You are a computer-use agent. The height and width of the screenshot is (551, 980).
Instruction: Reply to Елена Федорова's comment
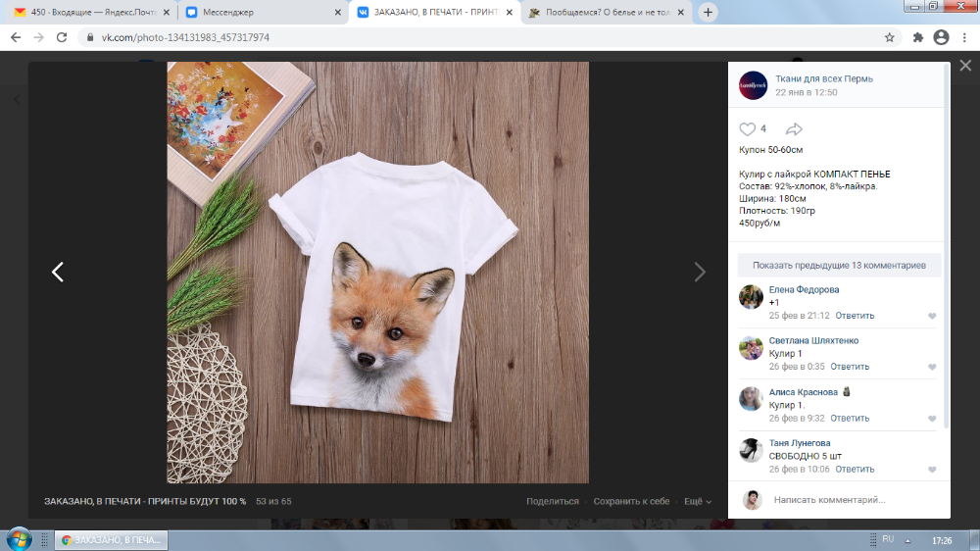point(855,316)
